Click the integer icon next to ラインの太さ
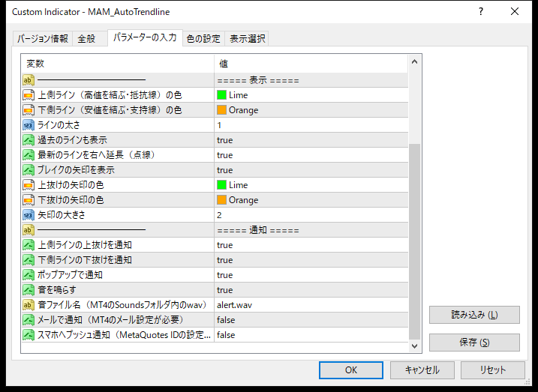The image size is (538, 392). pos(29,125)
